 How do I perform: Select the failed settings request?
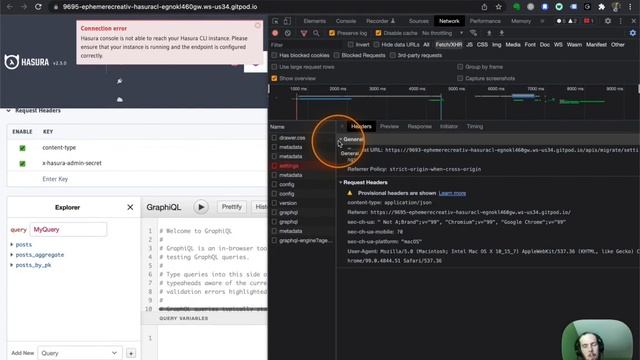[289, 166]
